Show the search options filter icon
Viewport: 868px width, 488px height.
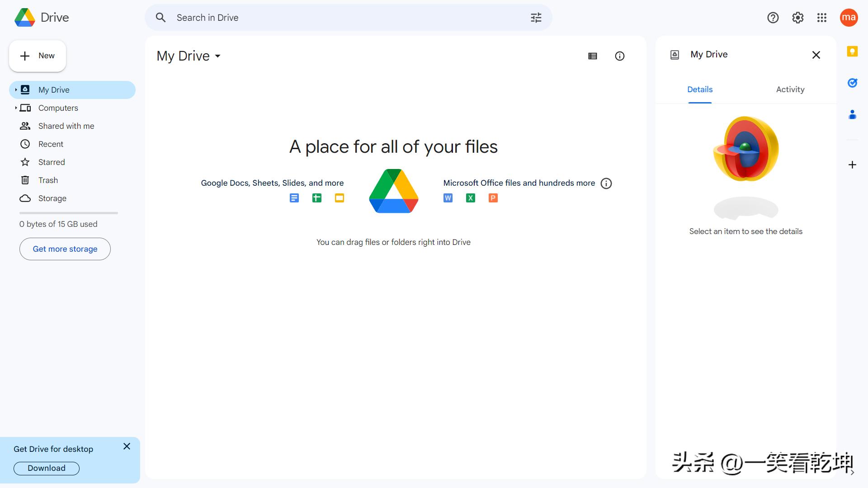tap(536, 18)
